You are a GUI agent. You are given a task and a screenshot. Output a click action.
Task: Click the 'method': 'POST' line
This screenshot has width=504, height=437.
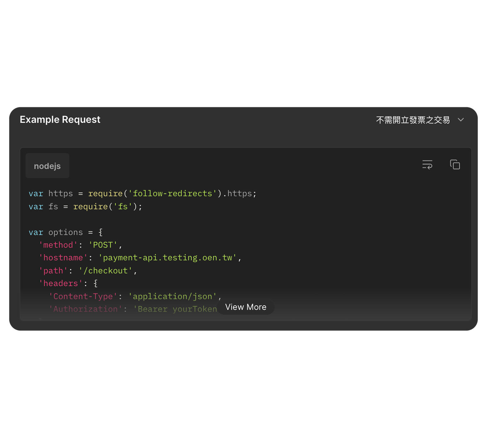(x=80, y=245)
